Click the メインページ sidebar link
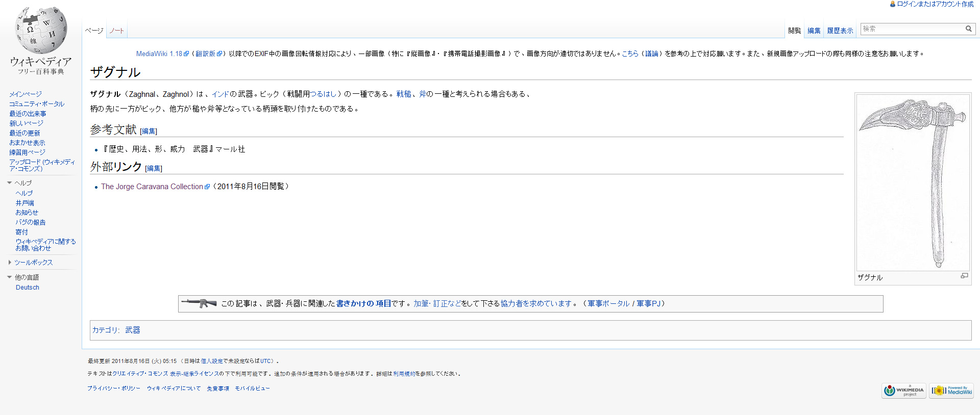Viewport: 980px width, 415px height. click(x=26, y=94)
